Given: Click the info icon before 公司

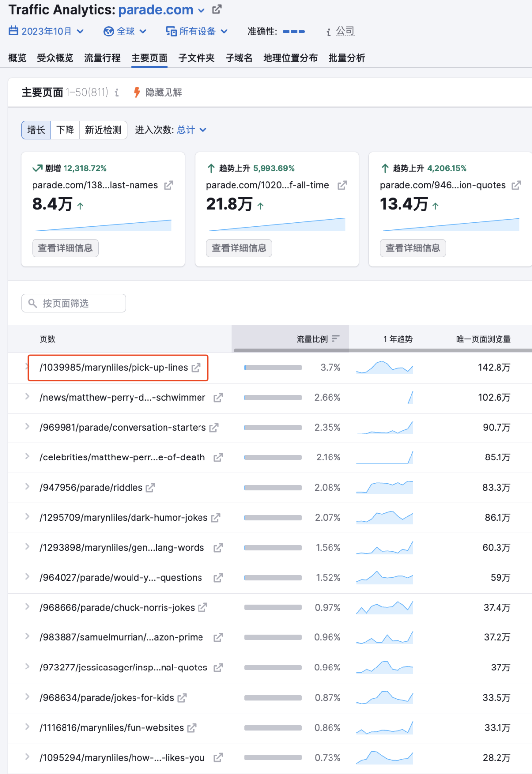Looking at the screenshot, I should (329, 32).
